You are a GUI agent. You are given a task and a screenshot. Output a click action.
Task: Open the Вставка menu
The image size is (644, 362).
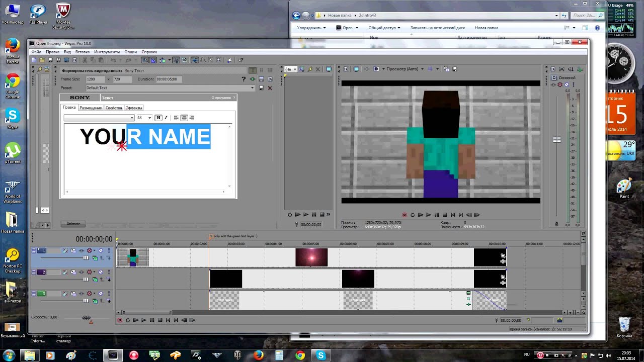[x=83, y=52]
